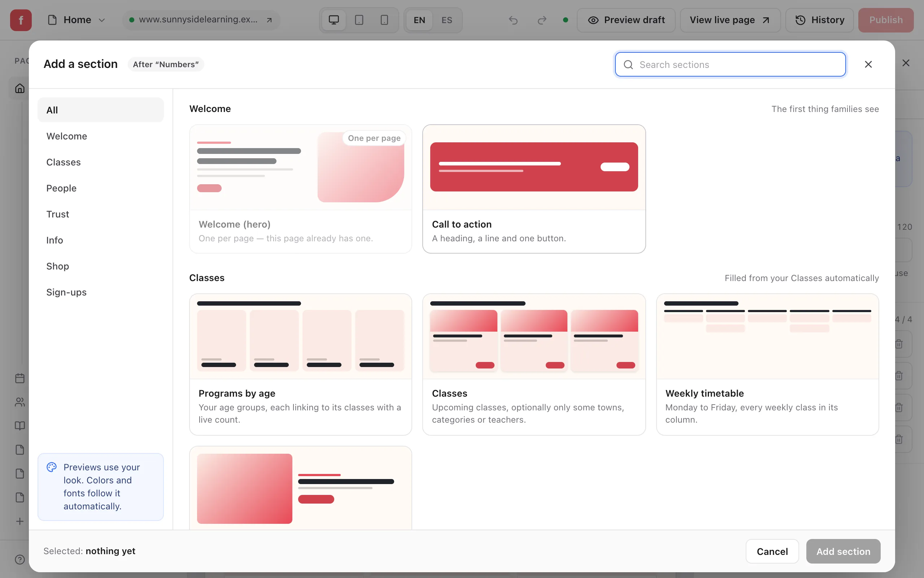The image size is (924, 578).
Task: Select the desktop preview device icon
Action: click(x=334, y=20)
